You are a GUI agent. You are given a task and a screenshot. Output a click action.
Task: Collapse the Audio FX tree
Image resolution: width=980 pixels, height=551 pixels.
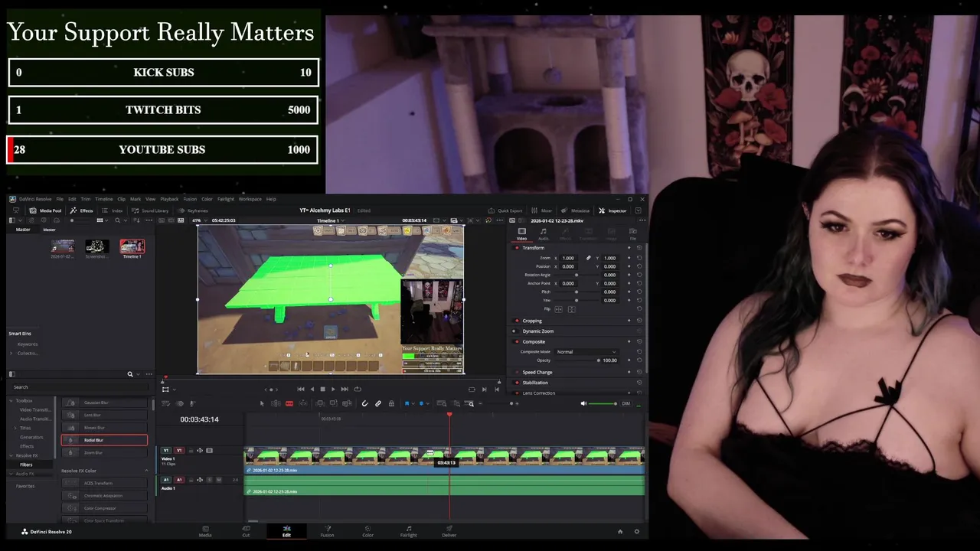(11, 474)
